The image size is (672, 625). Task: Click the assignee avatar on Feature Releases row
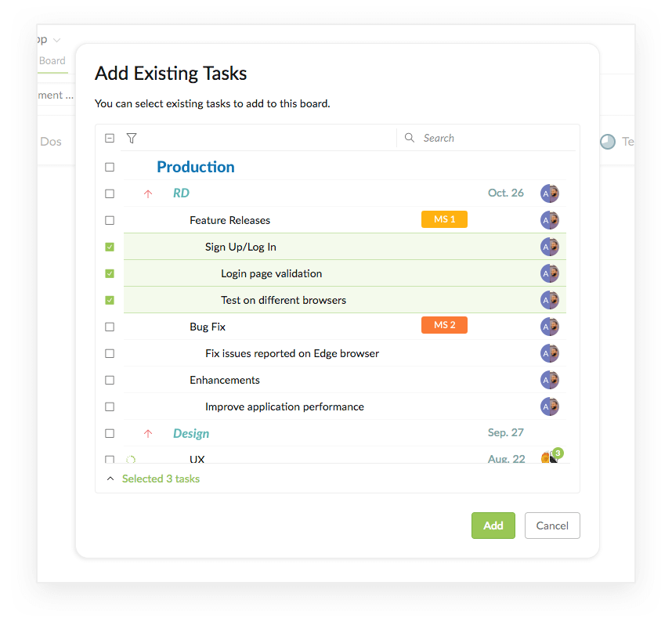tap(550, 220)
